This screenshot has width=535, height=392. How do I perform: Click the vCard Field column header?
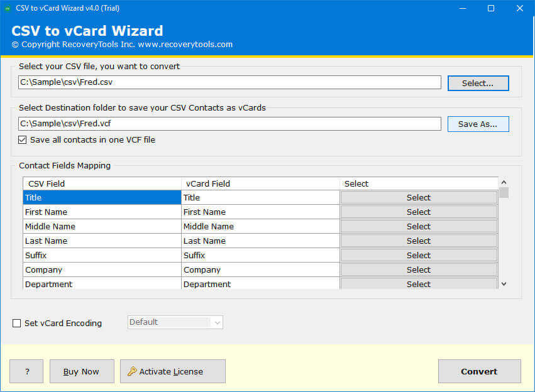pyautogui.click(x=261, y=183)
